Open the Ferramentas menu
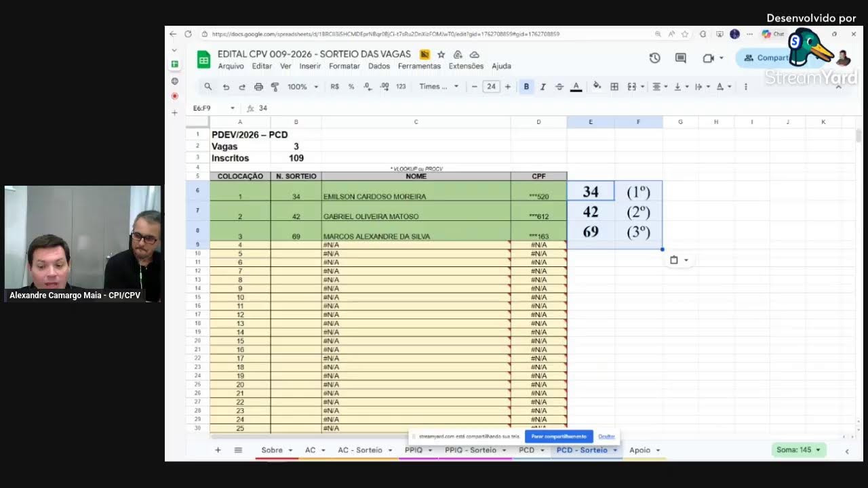 419,66
